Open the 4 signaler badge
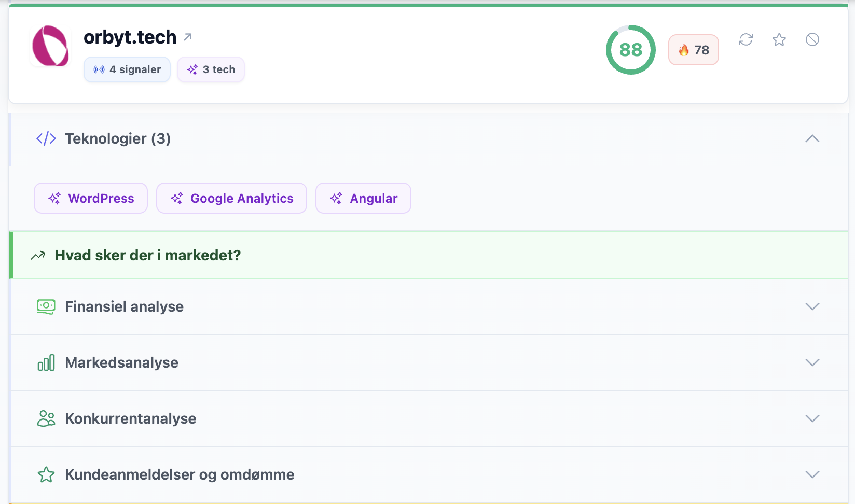 coord(127,69)
